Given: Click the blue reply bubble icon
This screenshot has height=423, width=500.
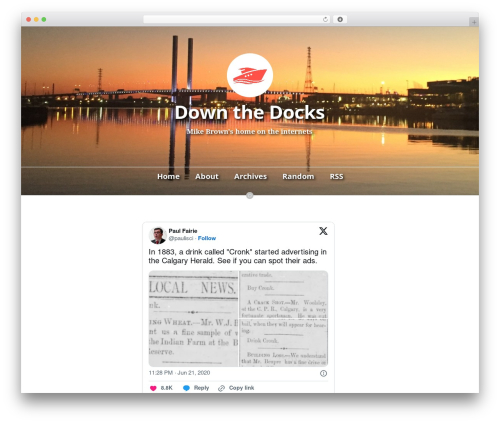Looking at the screenshot, I should pos(186,388).
